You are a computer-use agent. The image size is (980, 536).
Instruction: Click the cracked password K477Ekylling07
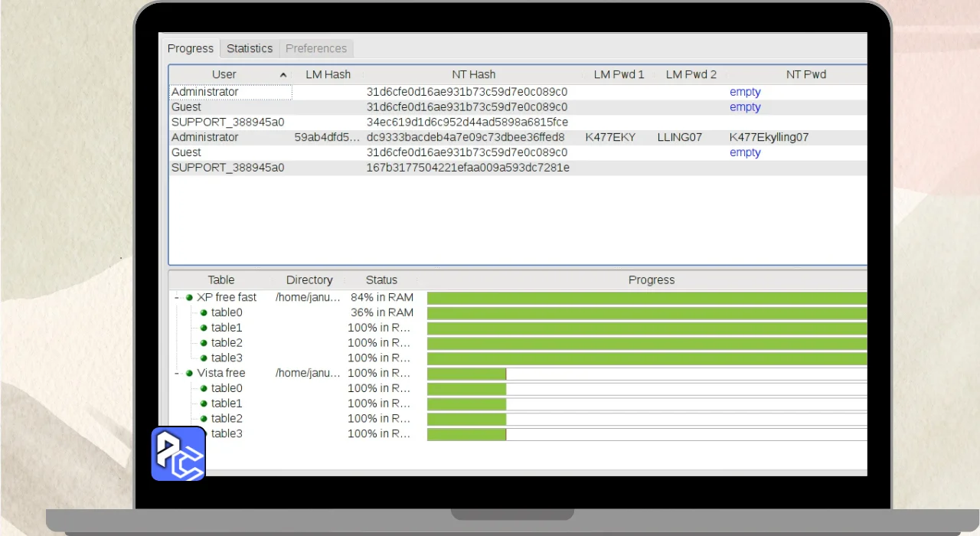click(769, 137)
